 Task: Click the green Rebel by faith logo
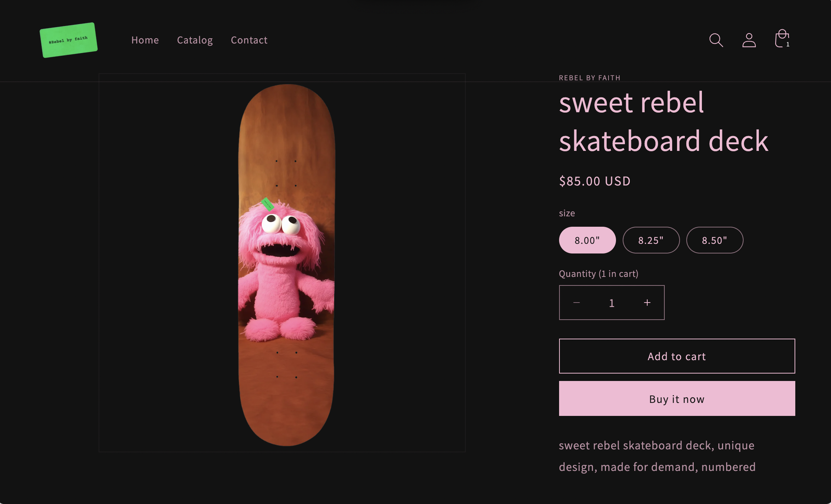coord(68,40)
